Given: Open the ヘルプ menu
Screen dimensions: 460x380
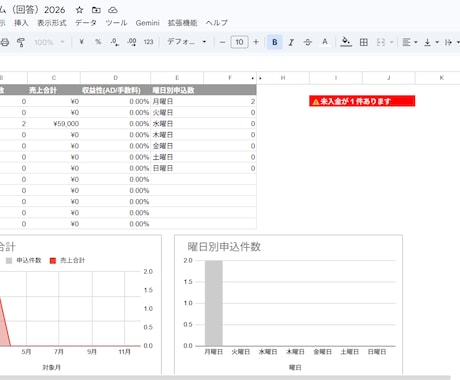Looking at the screenshot, I should pyautogui.click(x=216, y=23).
